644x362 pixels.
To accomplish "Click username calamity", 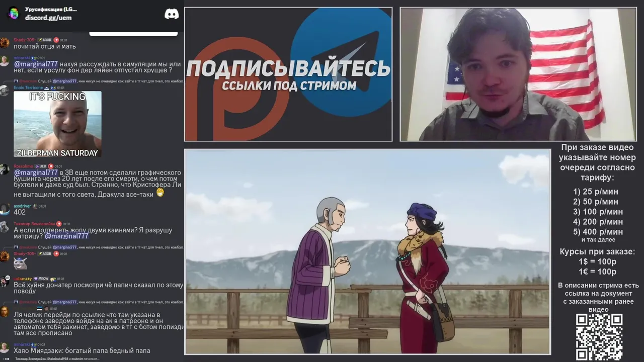I will [x=23, y=279].
